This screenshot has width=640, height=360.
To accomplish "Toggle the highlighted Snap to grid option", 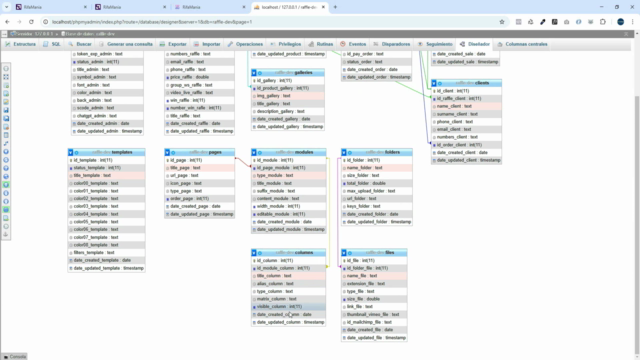I will point(6,185).
